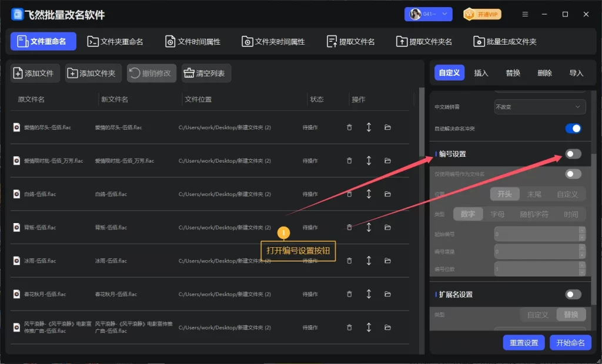Choose 字母 numbering type

pos(497,214)
